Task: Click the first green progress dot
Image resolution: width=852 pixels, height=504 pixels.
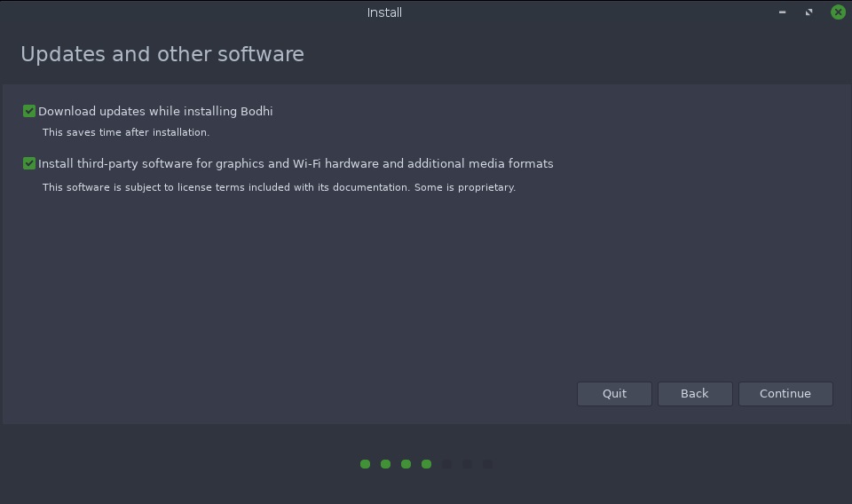Action: 365,464
